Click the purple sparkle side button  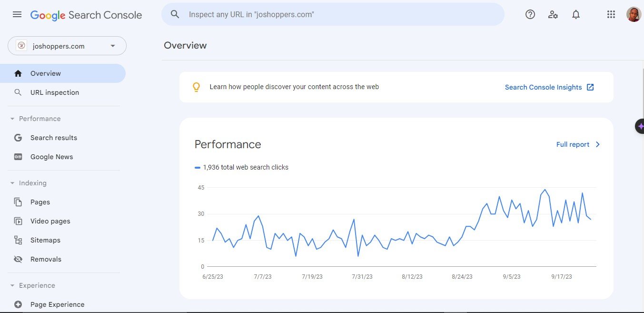[x=640, y=126]
